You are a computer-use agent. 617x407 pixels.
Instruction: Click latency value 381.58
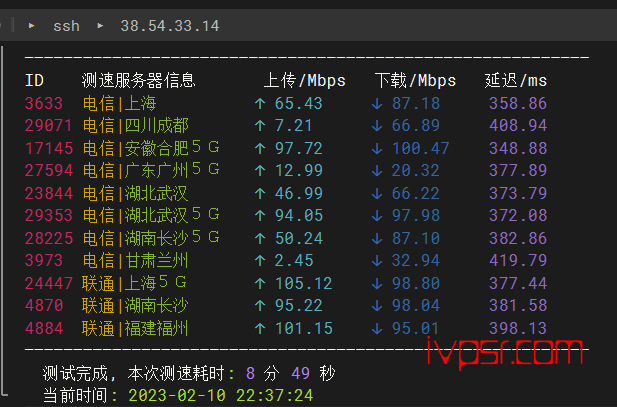click(518, 305)
